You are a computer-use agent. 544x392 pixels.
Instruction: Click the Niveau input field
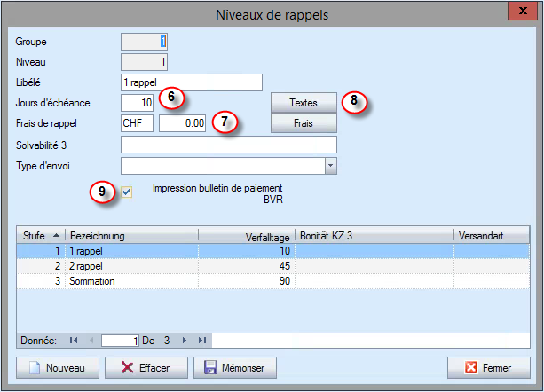[144, 62]
